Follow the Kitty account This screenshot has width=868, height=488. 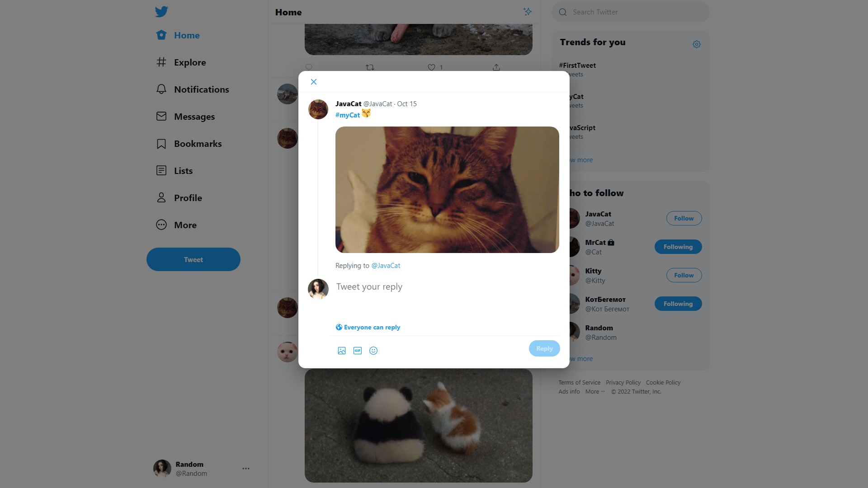coord(684,275)
